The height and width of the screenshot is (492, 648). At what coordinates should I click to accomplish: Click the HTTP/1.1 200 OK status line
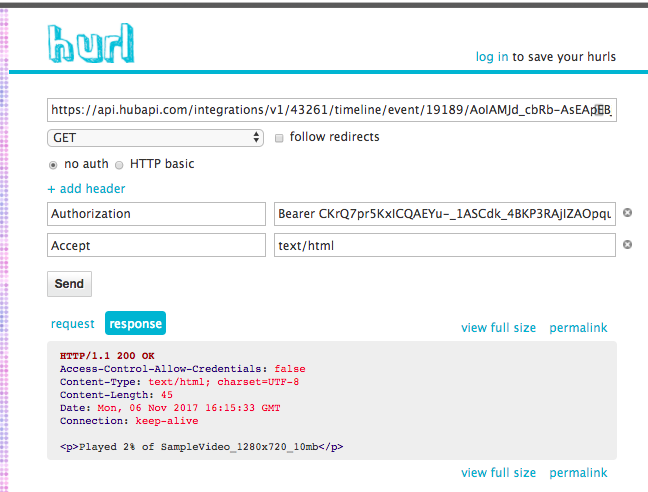click(107, 356)
